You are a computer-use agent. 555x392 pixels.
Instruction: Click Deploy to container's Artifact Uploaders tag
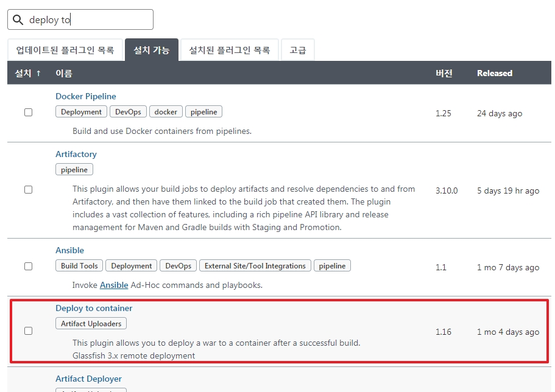91,323
